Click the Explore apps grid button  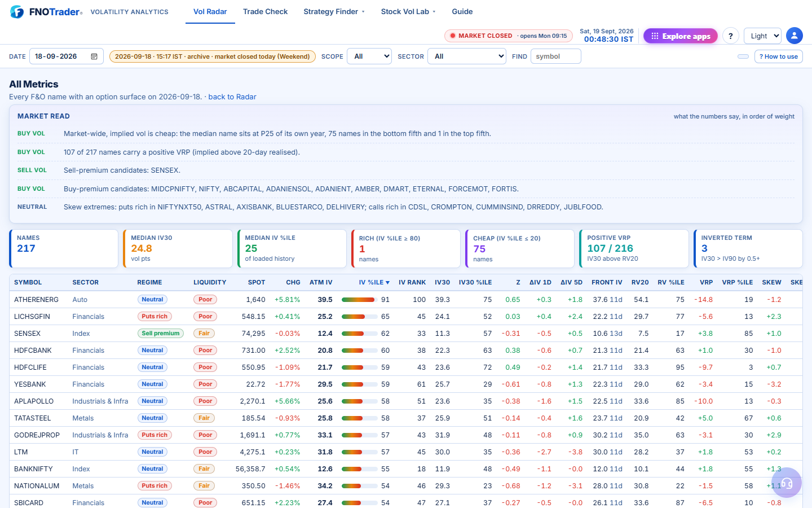point(681,36)
